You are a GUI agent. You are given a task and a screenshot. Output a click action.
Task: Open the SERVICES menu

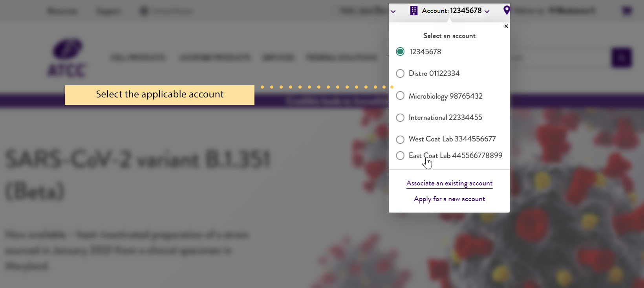278,57
